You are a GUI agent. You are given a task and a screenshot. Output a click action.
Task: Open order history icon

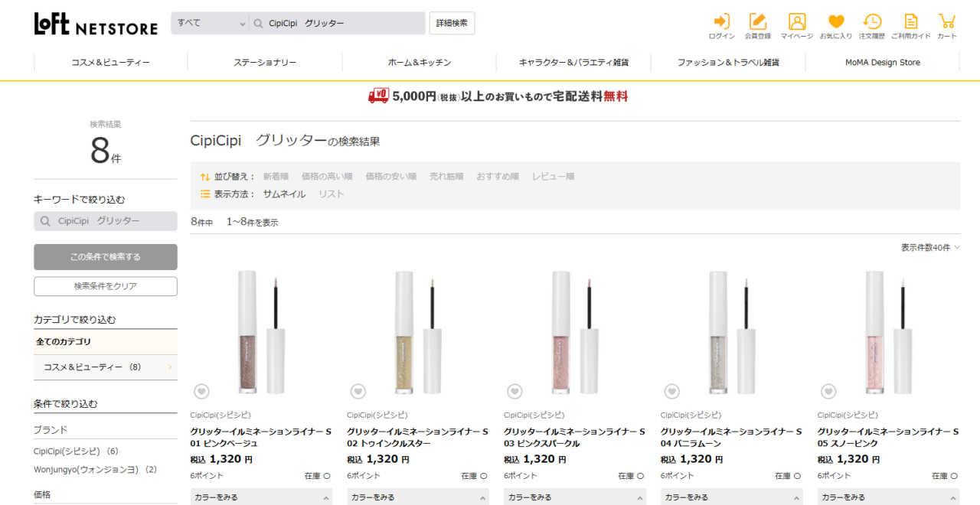tap(871, 22)
